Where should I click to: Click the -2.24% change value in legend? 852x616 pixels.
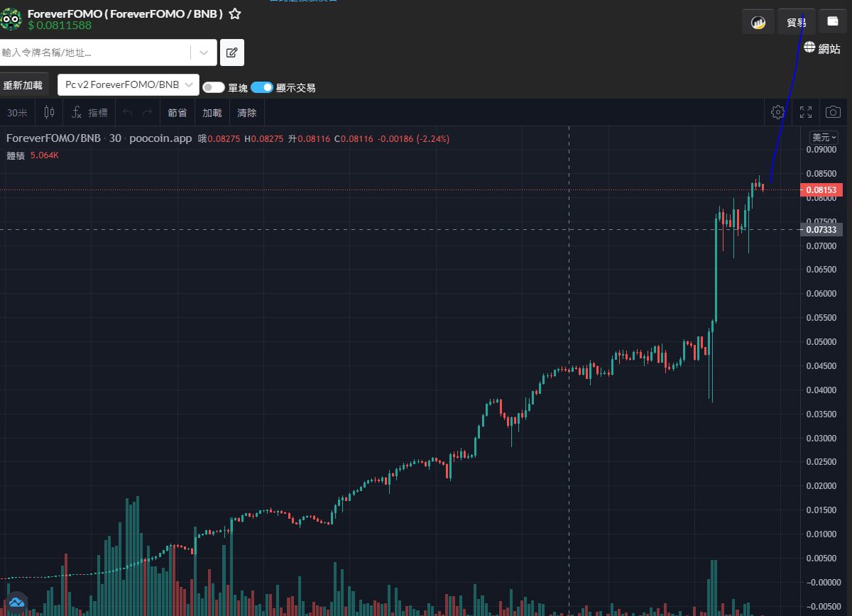[432, 138]
